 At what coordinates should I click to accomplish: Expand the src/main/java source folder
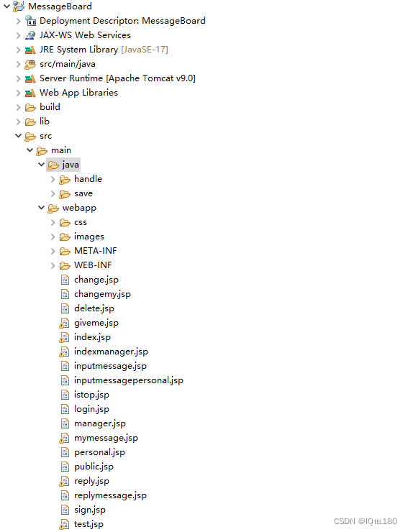point(18,64)
